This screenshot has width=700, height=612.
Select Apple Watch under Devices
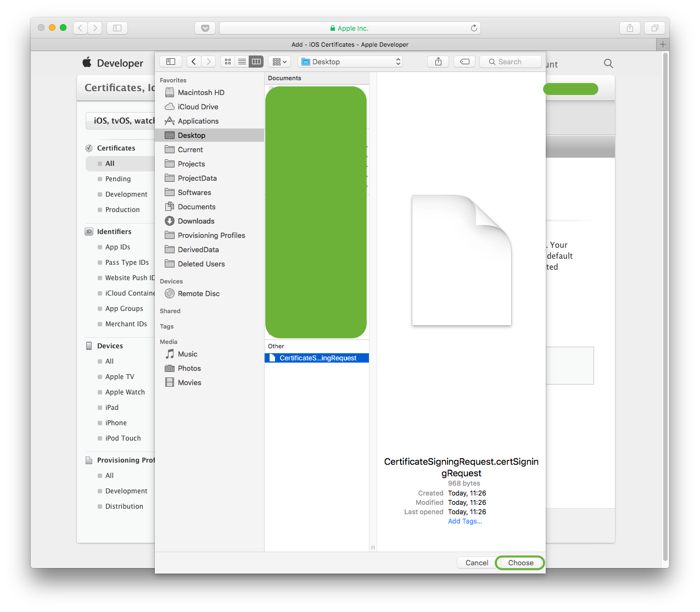[125, 392]
